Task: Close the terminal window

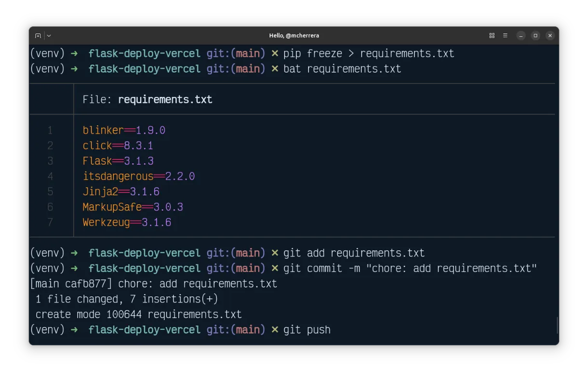Action: [550, 36]
